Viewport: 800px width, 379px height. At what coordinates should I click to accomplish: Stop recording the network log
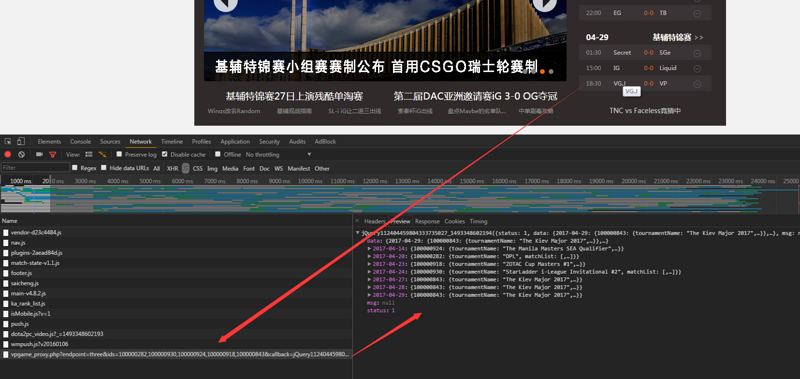(8, 155)
